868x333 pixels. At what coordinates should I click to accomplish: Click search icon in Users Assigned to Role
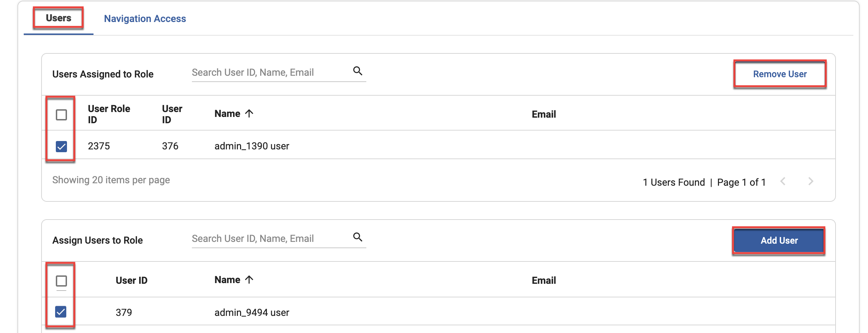358,71
